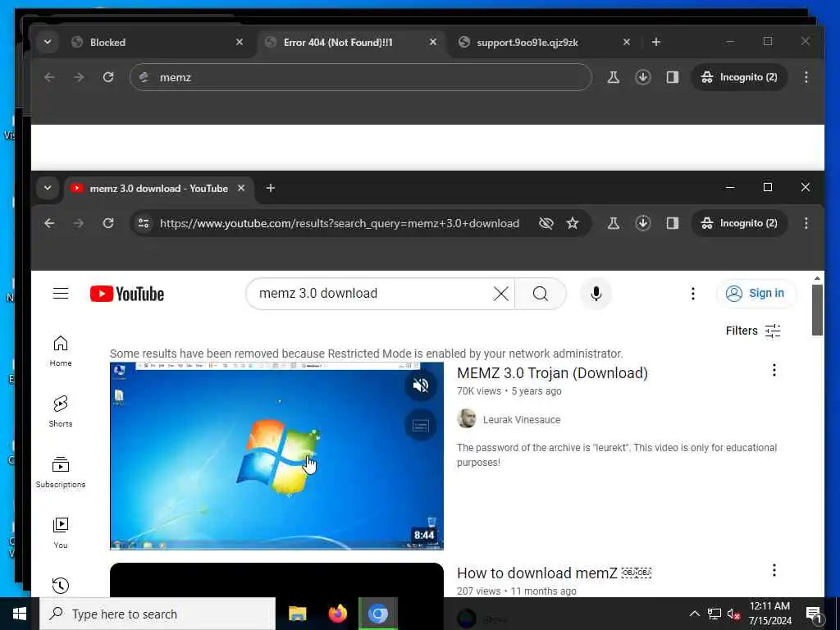Open options menu for How to download memZ video

pos(774,570)
